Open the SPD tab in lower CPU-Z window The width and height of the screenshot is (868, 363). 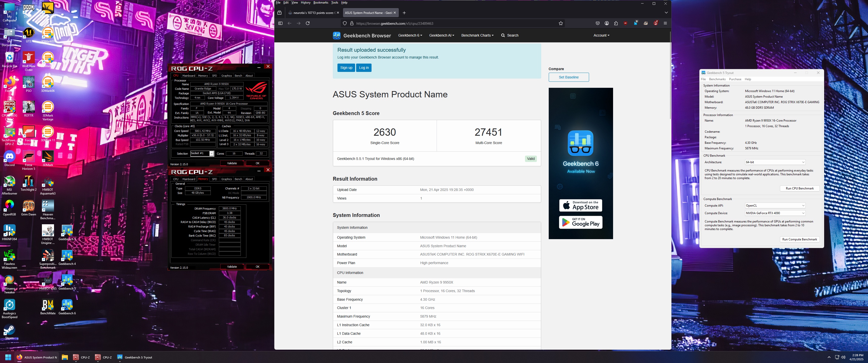214,179
